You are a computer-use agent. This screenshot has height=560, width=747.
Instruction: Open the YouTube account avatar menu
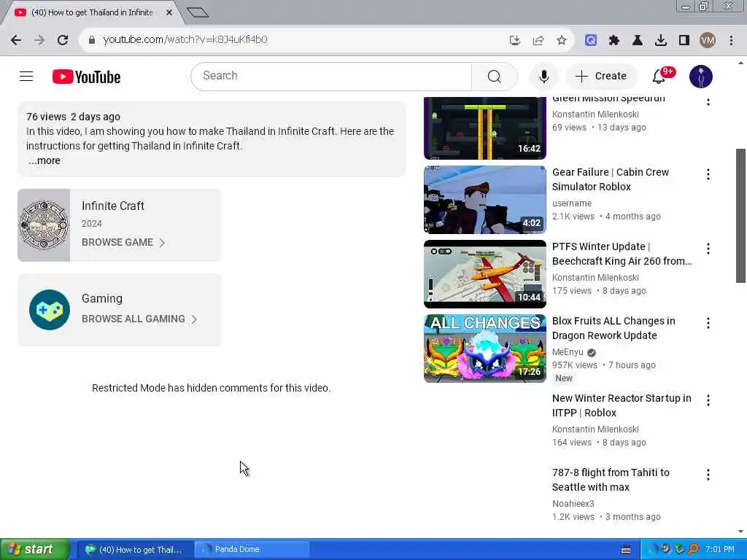click(700, 76)
